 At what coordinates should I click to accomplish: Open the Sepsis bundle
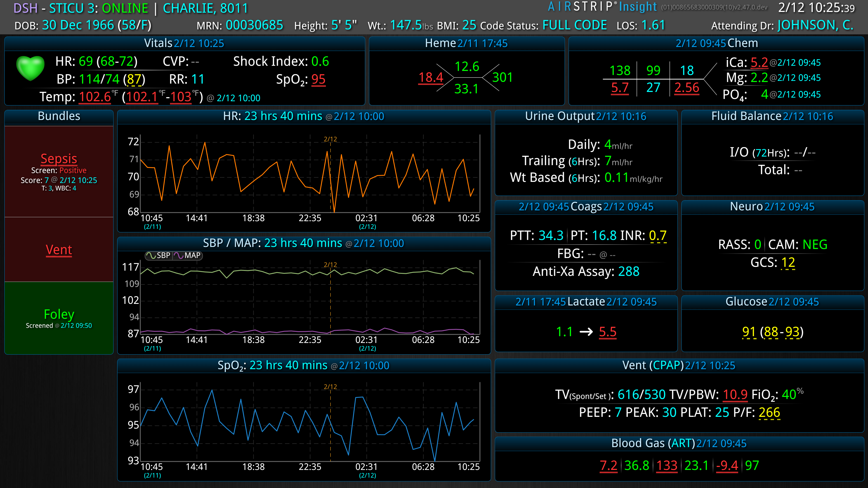pyautogui.click(x=59, y=158)
